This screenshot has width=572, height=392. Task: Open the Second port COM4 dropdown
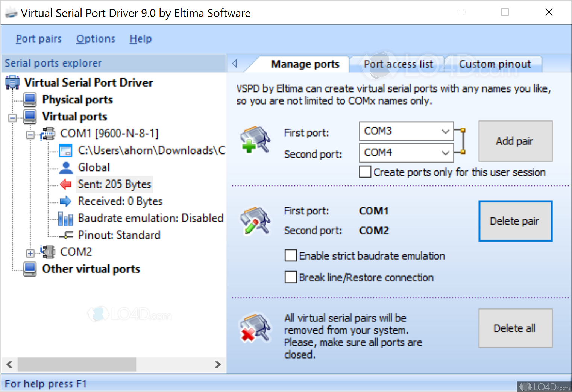click(x=445, y=153)
